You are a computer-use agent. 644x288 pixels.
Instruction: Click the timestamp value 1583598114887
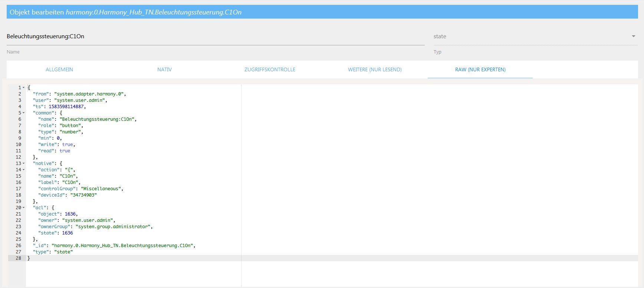pyautogui.click(x=66, y=107)
